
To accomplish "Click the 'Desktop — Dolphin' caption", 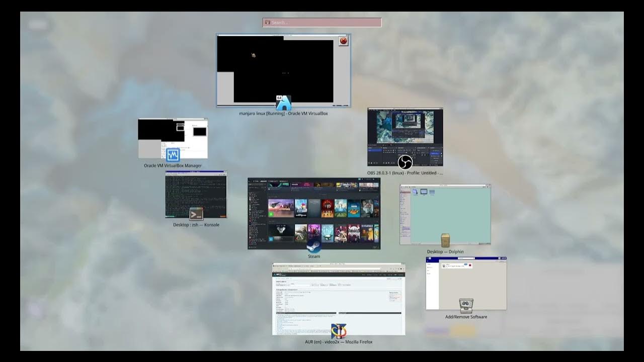I will (x=445, y=252).
